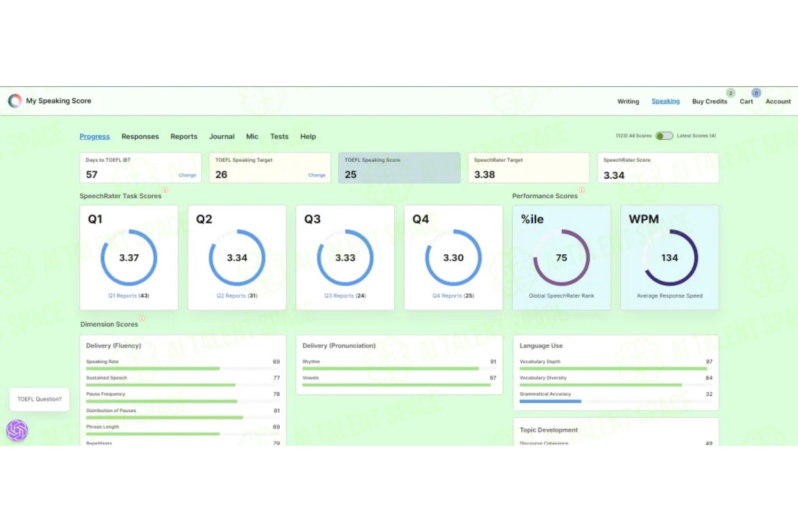
Task: Click the Delivery (Pronunciation) heading
Action: tap(339, 346)
